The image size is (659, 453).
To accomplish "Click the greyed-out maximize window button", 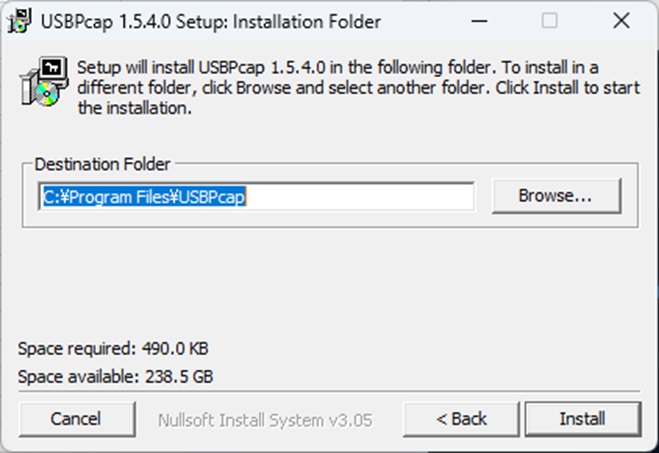I will pos(550,20).
